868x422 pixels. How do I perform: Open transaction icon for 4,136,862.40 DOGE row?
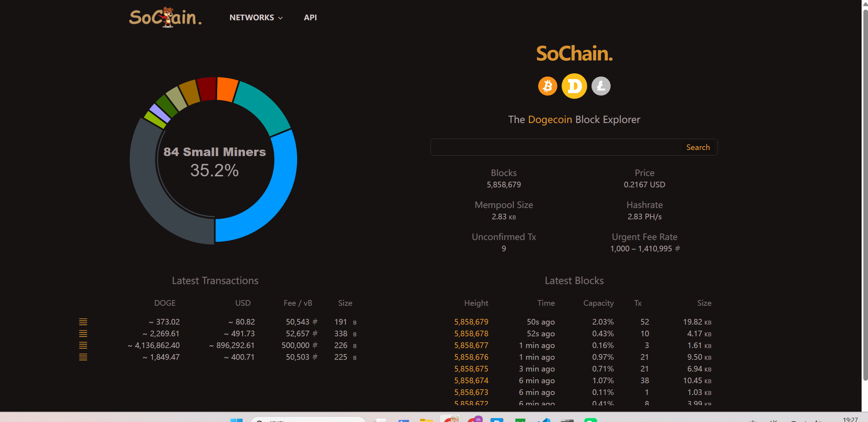coord(83,345)
